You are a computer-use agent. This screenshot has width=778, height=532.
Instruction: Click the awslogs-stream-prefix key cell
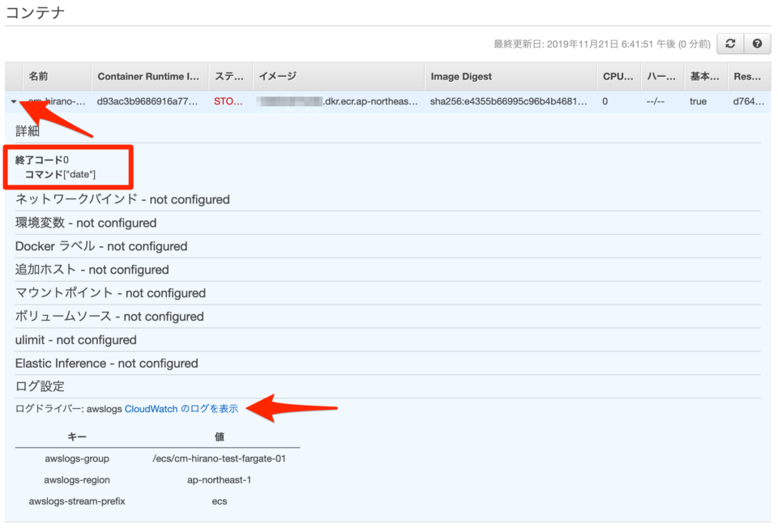77,501
